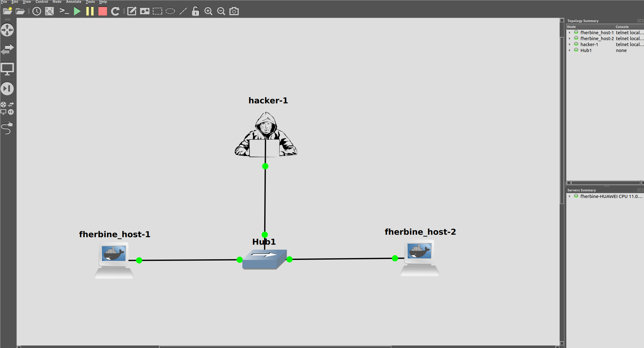This screenshot has width=644, height=348.
Task: Click the reload all nodes icon
Action: pos(115,12)
